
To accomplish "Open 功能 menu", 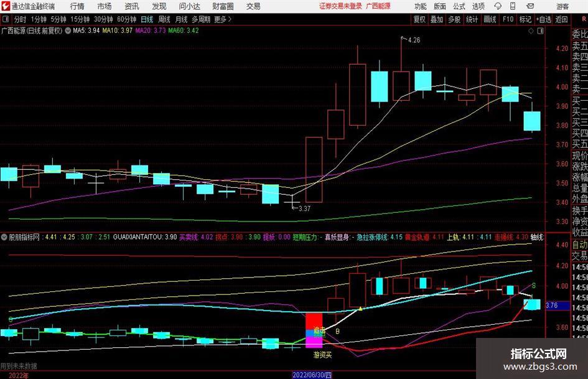I will tap(421, 6).
